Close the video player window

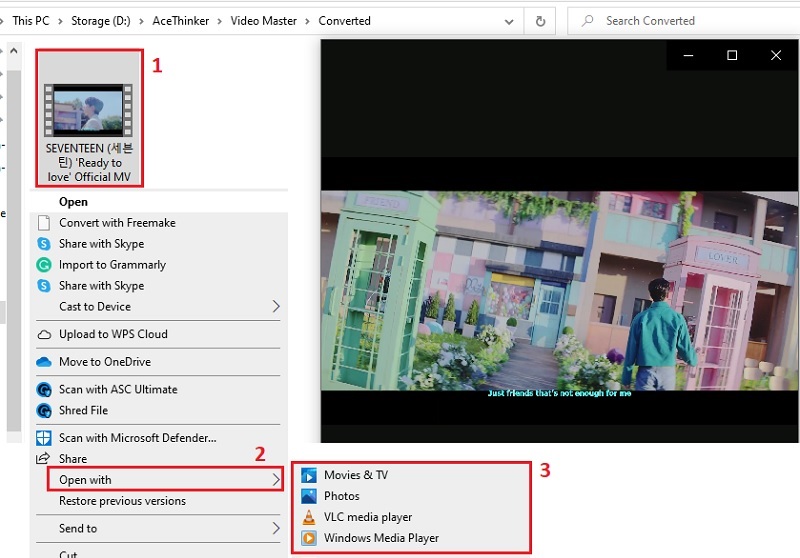(x=776, y=55)
